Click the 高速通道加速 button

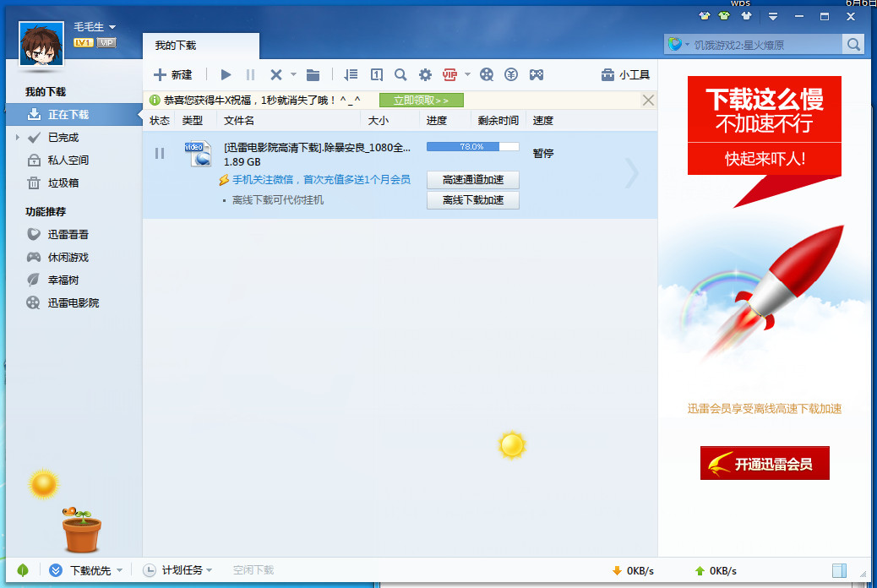point(473,181)
